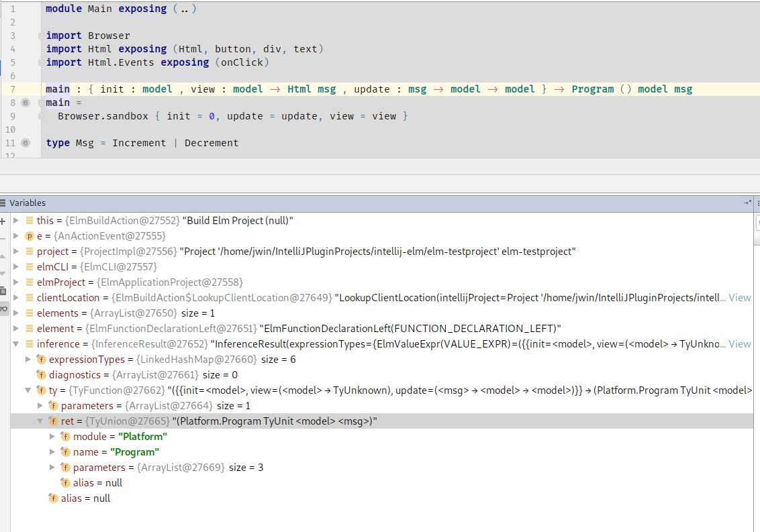This screenshot has height=532, width=760.
Task: Click the vertical dots icon at top right
Action: pyautogui.click(x=758, y=203)
